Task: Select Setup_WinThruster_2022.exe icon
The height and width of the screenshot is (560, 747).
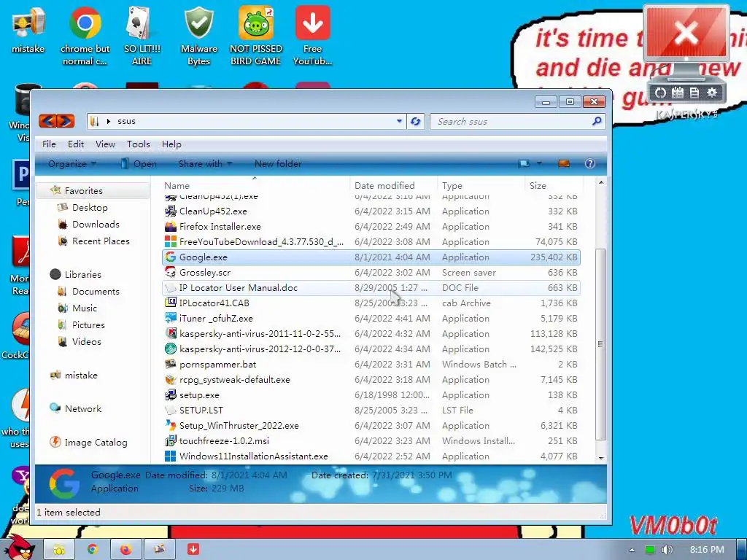Action: [171, 425]
